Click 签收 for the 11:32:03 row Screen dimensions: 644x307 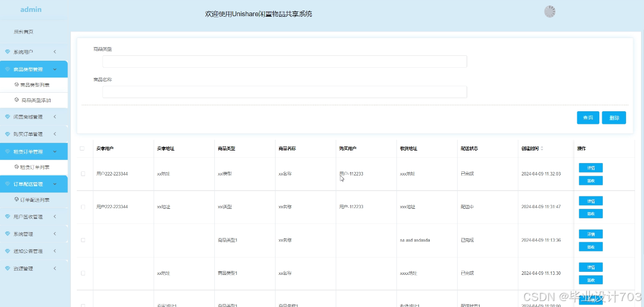pos(590,181)
